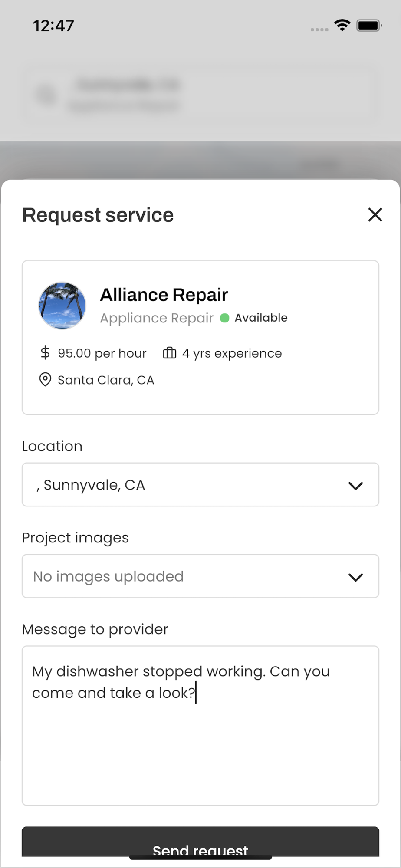Tap the dollar sign rate icon
The image size is (401, 868).
45,353
